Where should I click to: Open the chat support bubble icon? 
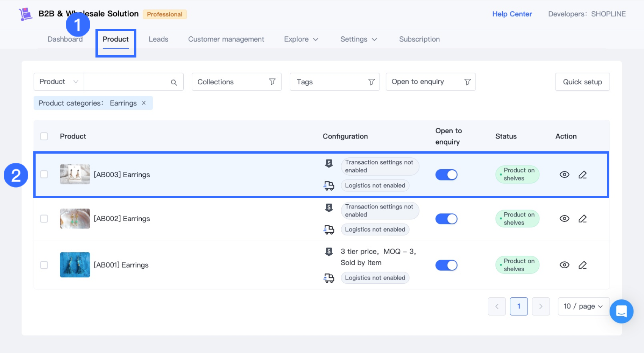point(621,311)
